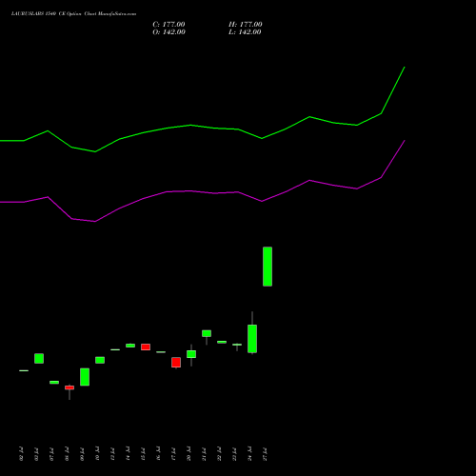Viewport: 476px width, 476px height.
Task: Click the low value "L: 142.00"
Action: click(245, 32)
